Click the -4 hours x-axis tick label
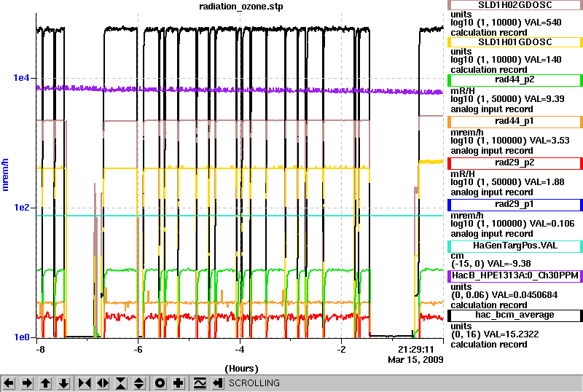Viewport: 583px width, 392px height. point(240,350)
